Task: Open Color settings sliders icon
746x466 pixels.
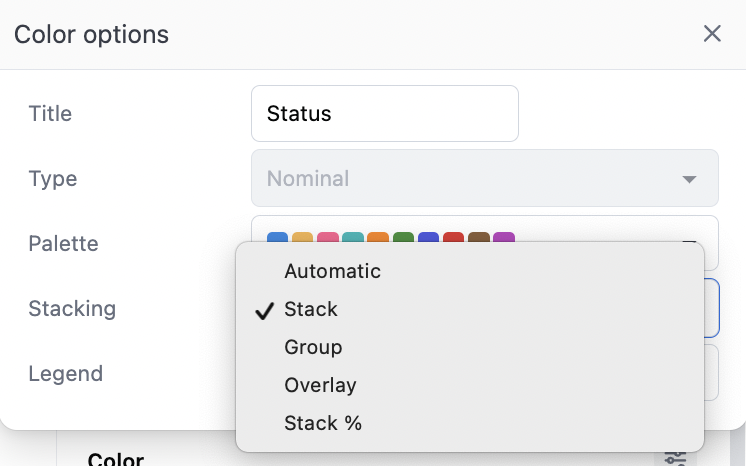Action: click(676, 457)
